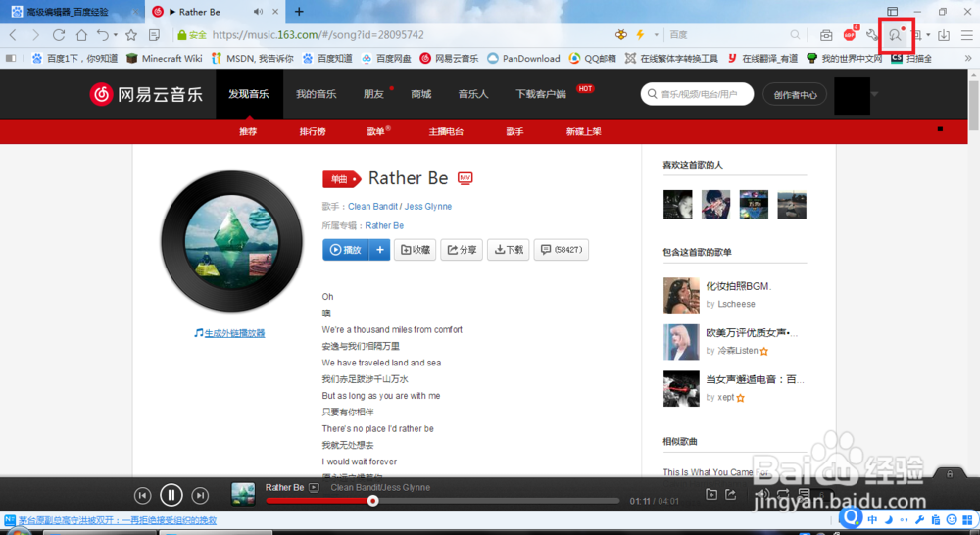This screenshot has height=535, width=980.
Task: Open 发现音乐 navigation tab
Action: tap(249, 94)
